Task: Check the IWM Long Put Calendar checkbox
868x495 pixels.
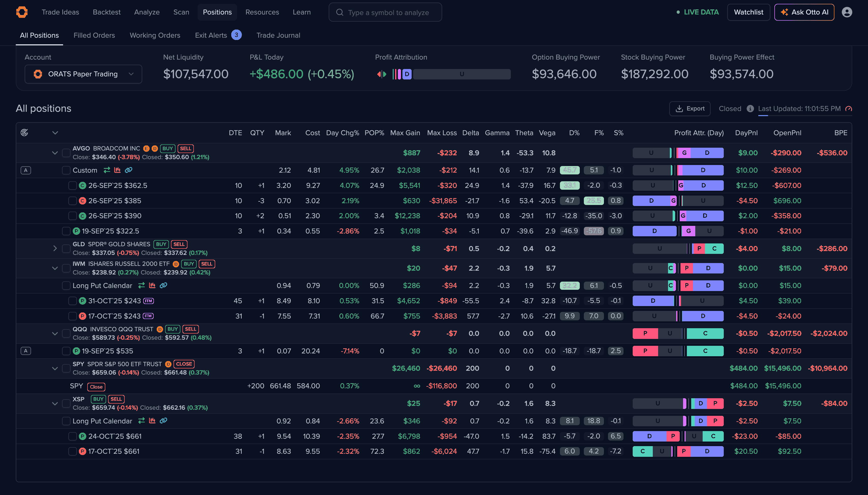Action: (66, 286)
